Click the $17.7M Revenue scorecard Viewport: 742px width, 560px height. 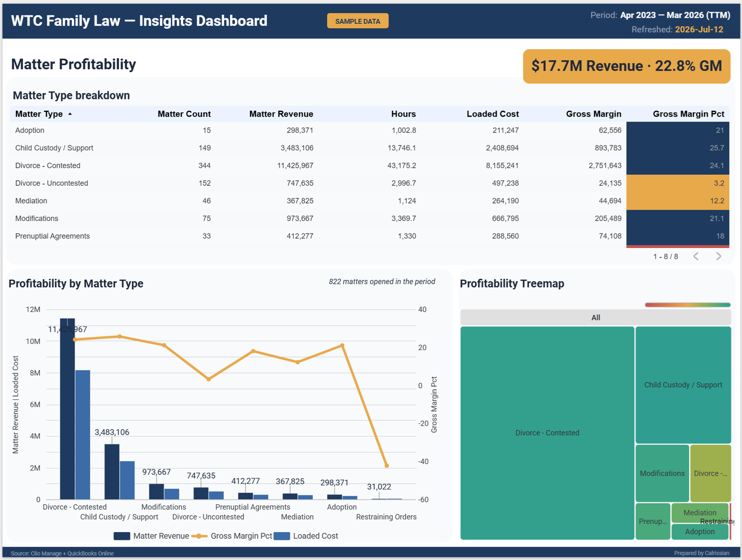(626, 66)
